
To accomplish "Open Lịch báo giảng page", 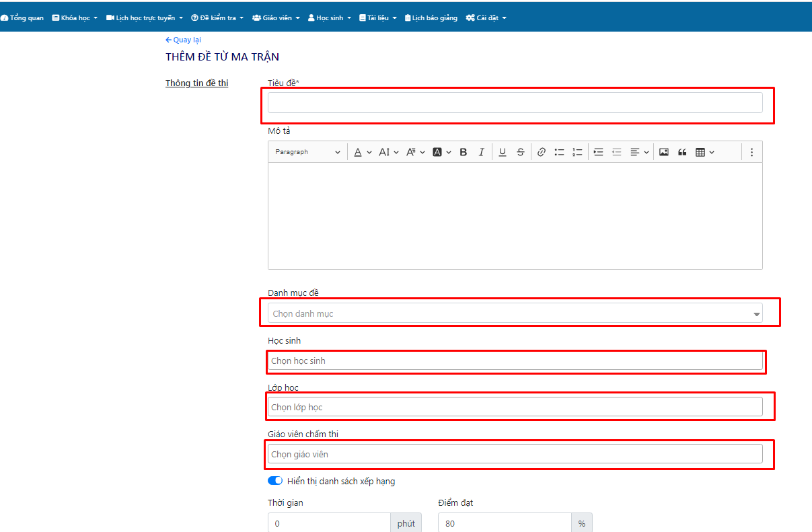I will pos(431,17).
